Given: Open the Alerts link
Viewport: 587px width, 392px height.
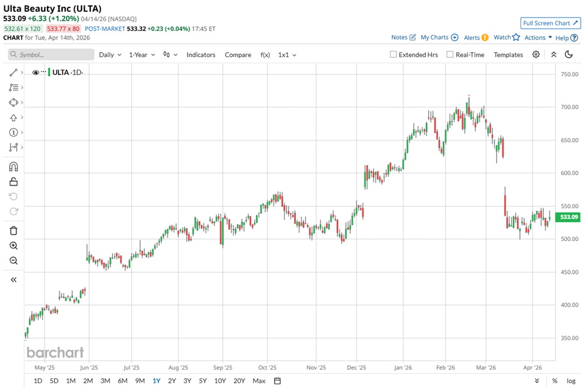Looking at the screenshot, I should click(x=475, y=38).
